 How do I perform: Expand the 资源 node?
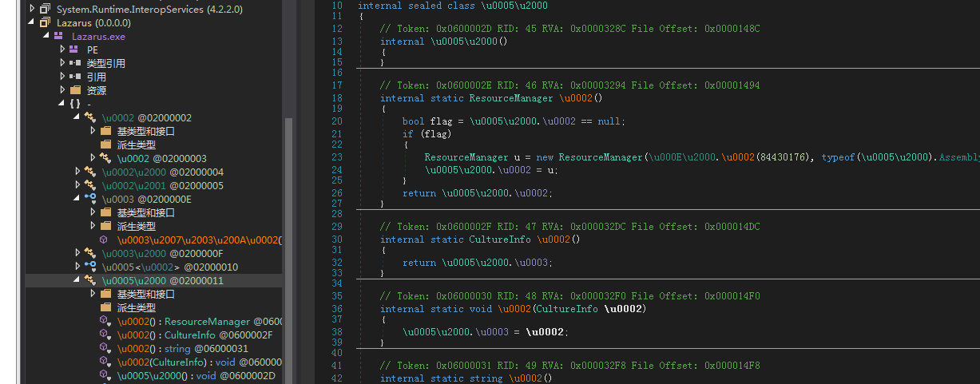pos(62,90)
